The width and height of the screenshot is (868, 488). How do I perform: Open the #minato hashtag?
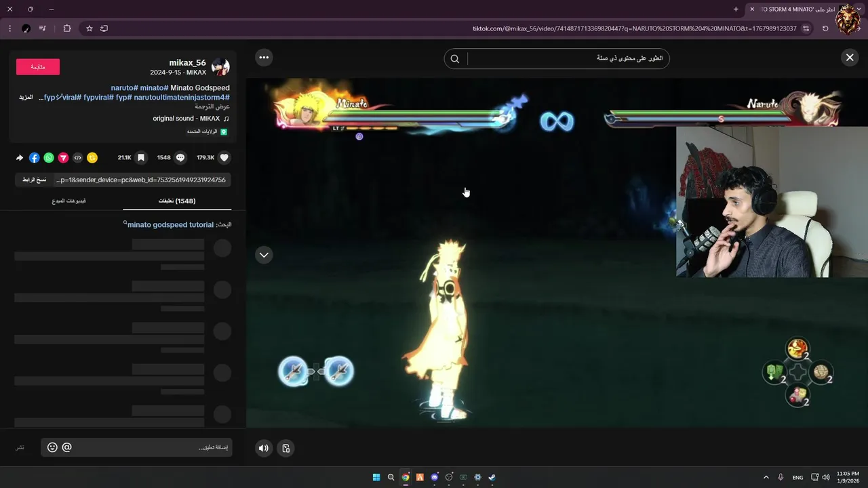[154, 88]
